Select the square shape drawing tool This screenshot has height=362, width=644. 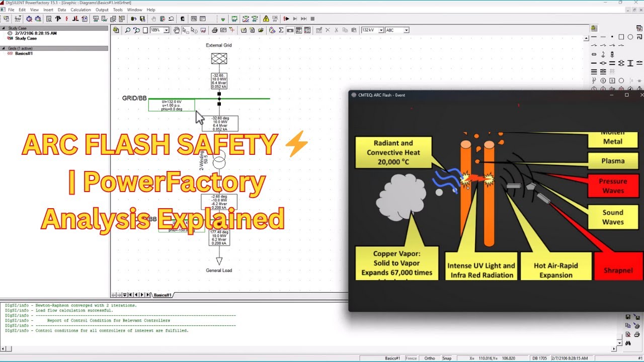click(621, 37)
